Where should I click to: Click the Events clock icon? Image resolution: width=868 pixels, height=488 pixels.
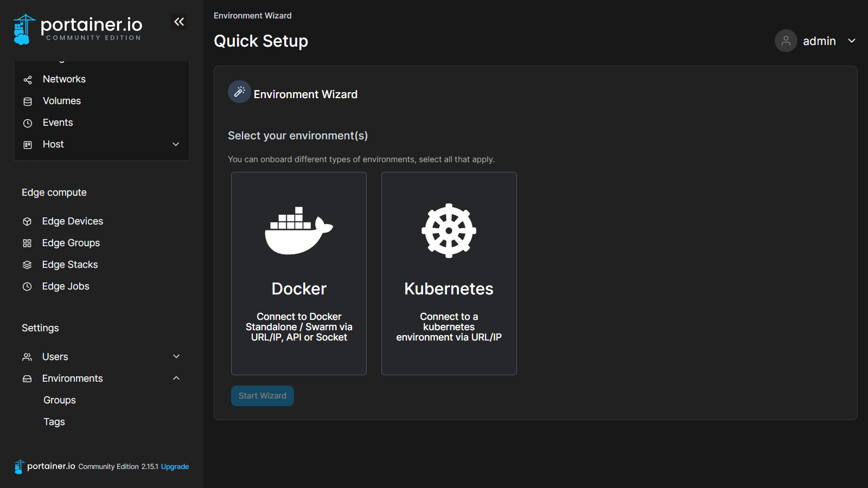click(x=28, y=123)
